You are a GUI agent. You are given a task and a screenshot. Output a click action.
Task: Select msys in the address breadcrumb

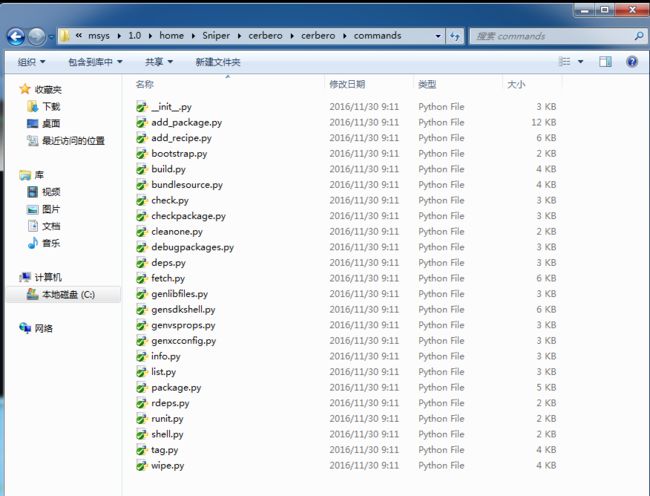pos(99,36)
